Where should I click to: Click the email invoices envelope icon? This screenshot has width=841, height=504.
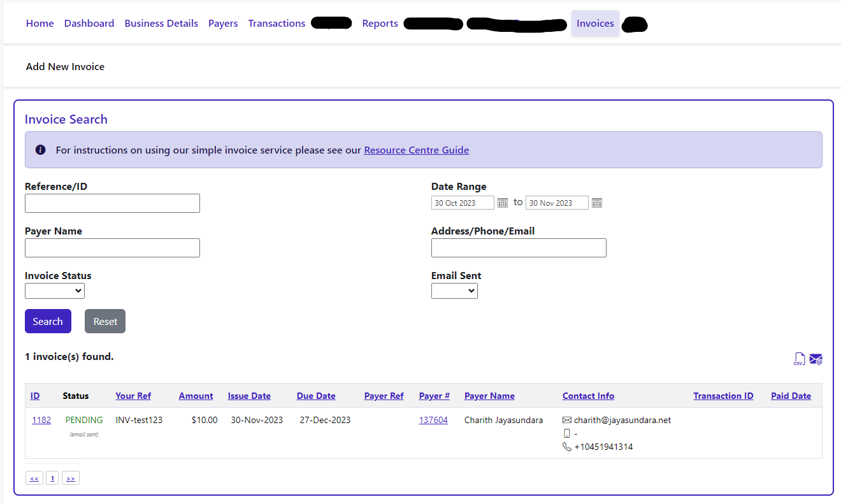(816, 359)
